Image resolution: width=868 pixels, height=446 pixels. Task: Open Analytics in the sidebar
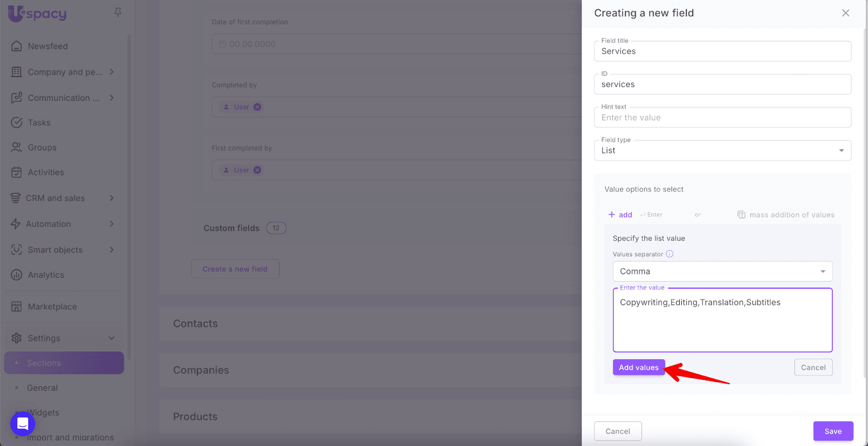coord(46,275)
